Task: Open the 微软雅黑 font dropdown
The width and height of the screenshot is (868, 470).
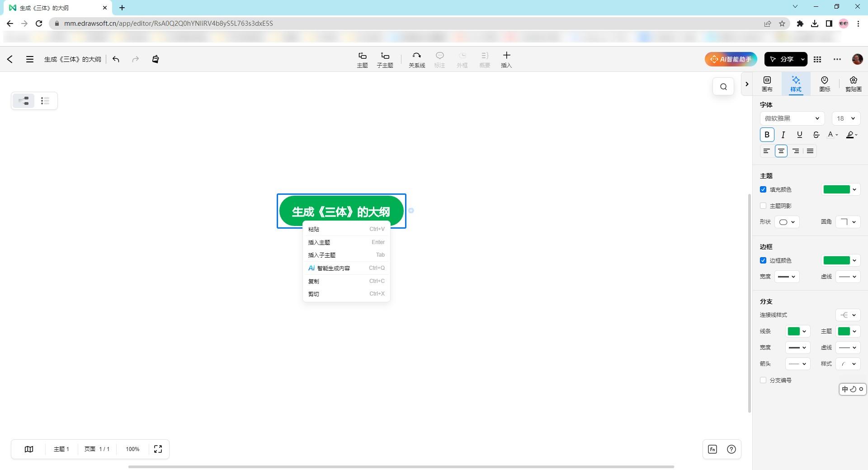Action: 792,118
